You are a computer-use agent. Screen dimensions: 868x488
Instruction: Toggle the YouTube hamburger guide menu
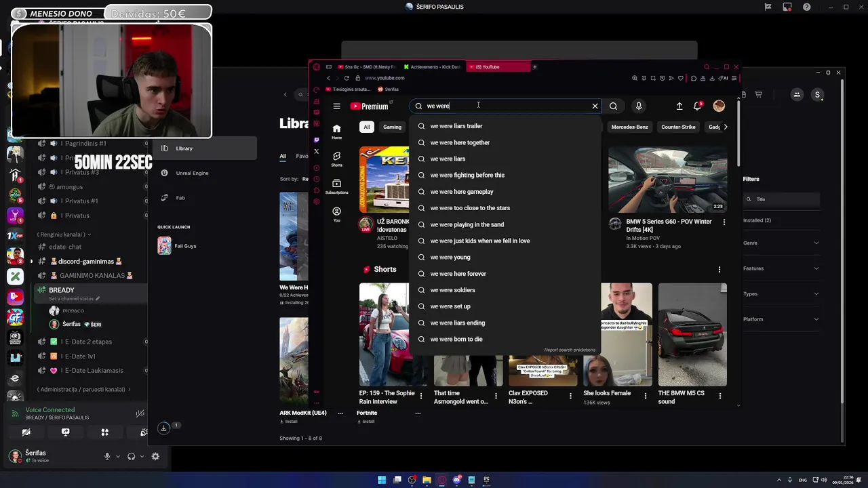click(x=336, y=106)
